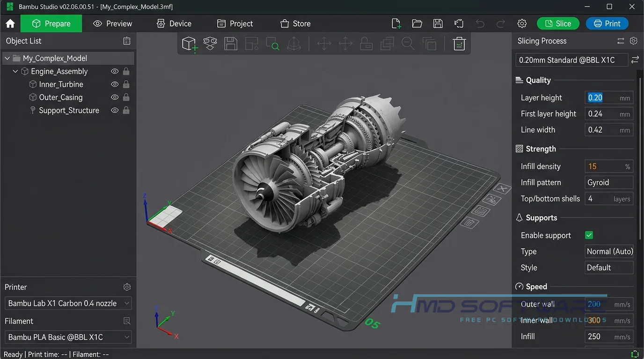This screenshot has width=644, height=359.
Task: Click the Redo arrow
Action: click(x=501, y=23)
